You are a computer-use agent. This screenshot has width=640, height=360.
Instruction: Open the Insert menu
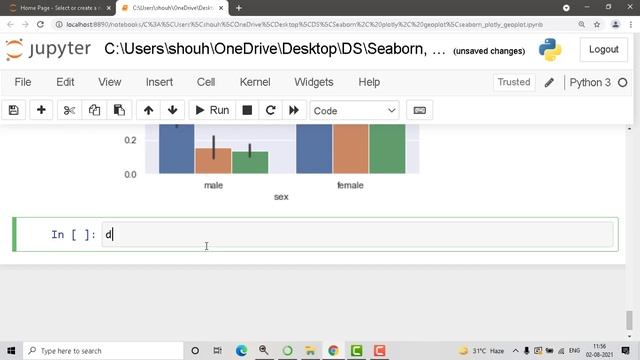pos(159,82)
